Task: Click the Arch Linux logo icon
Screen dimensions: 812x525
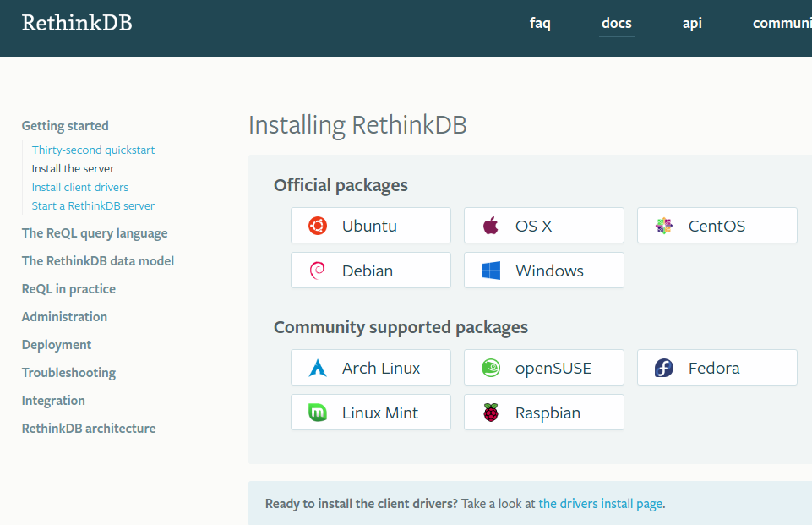Action: point(318,368)
